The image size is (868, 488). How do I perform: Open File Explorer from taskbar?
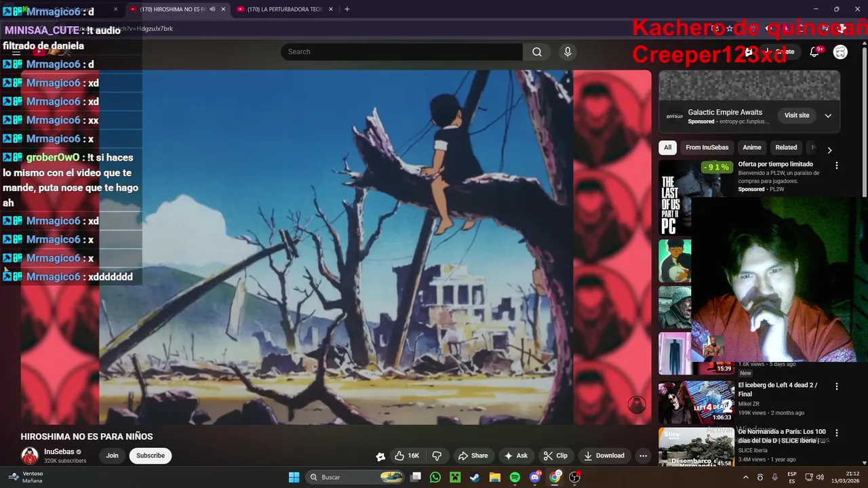click(x=494, y=477)
